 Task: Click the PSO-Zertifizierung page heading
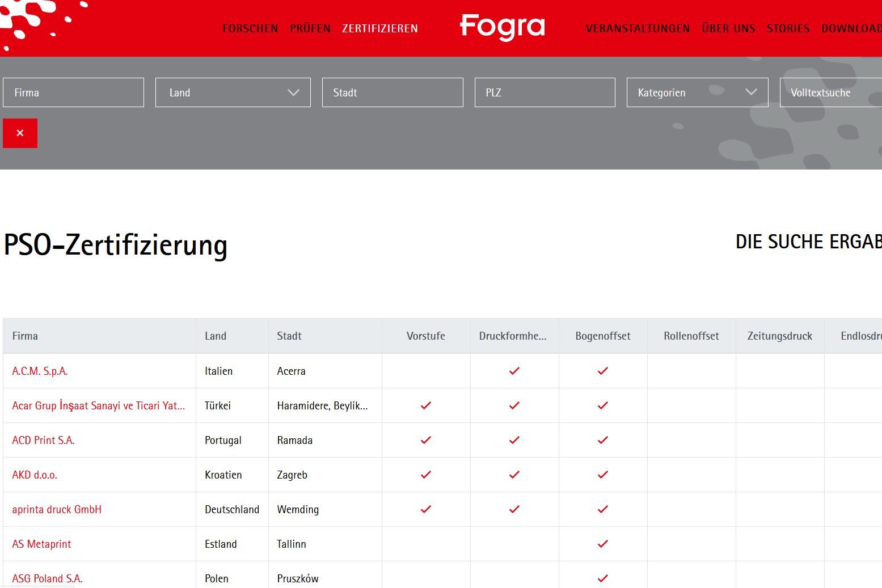116,245
